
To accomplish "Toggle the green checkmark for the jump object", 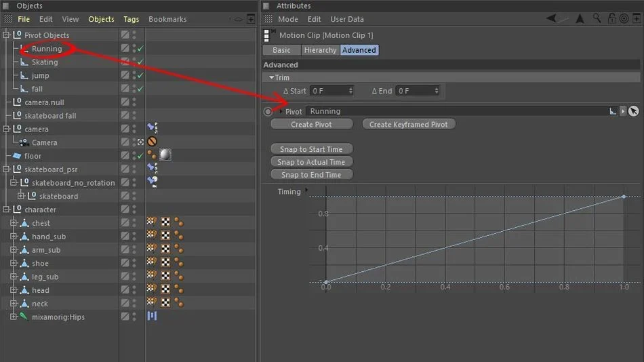I will (140, 76).
